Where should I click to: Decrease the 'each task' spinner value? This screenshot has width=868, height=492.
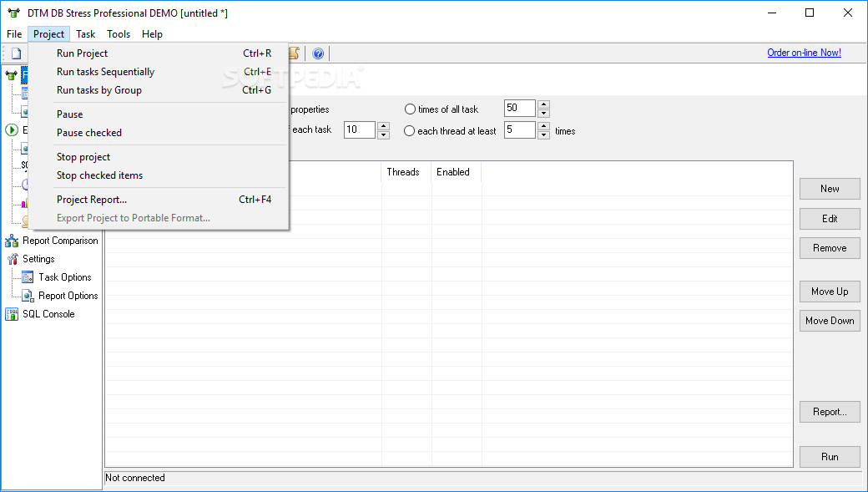pyautogui.click(x=383, y=134)
